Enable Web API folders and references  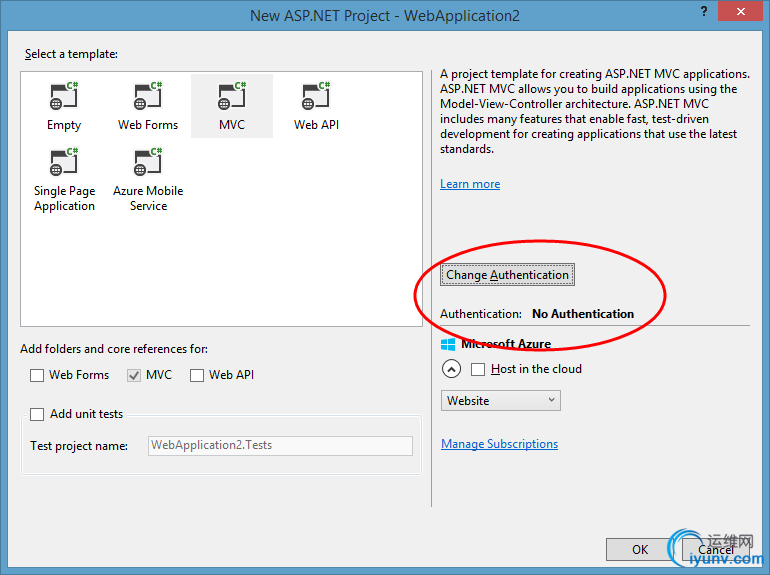(197, 375)
